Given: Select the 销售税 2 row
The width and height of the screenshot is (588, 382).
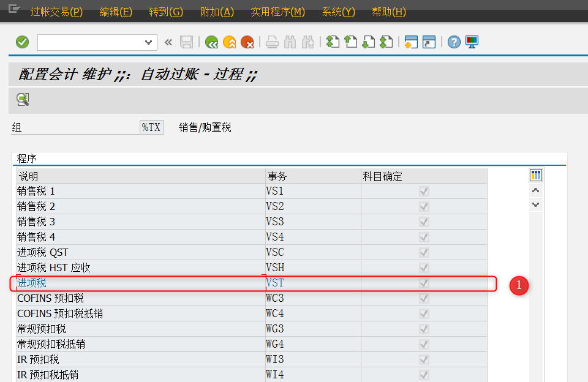Looking at the screenshot, I should pyautogui.click(x=252, y=206).
